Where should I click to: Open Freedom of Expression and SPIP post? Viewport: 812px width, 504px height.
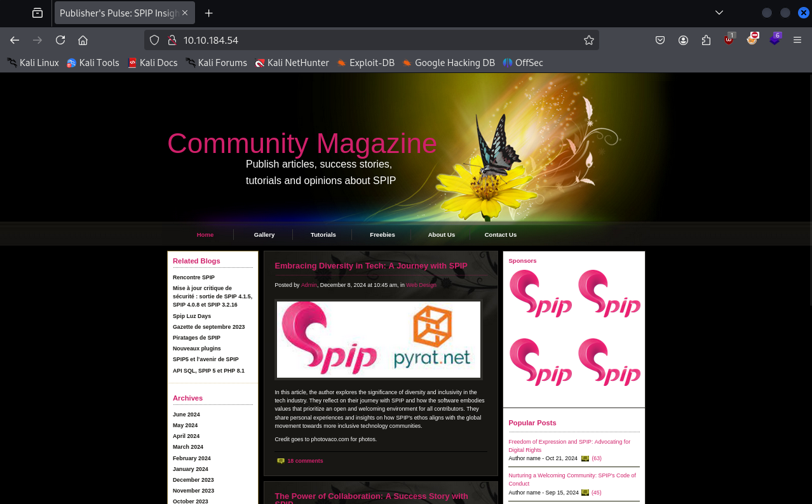(x=569, y=446)
